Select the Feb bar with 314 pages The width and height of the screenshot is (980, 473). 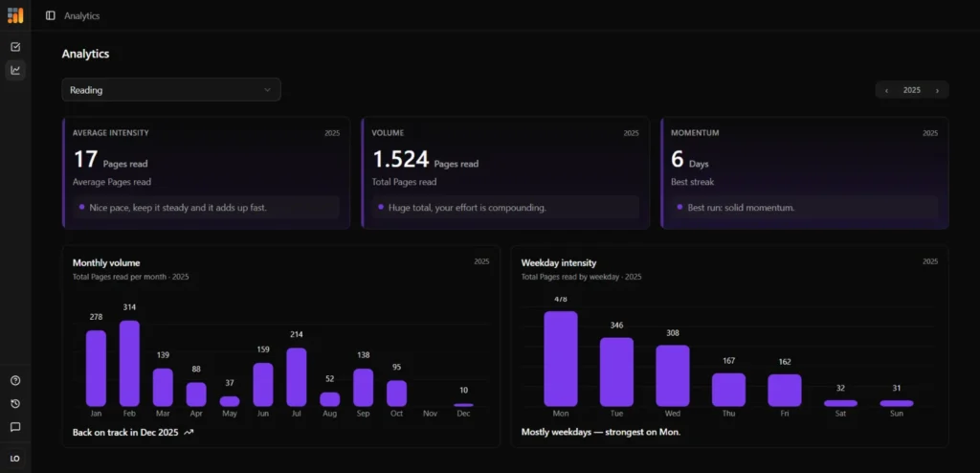point(129,364)
